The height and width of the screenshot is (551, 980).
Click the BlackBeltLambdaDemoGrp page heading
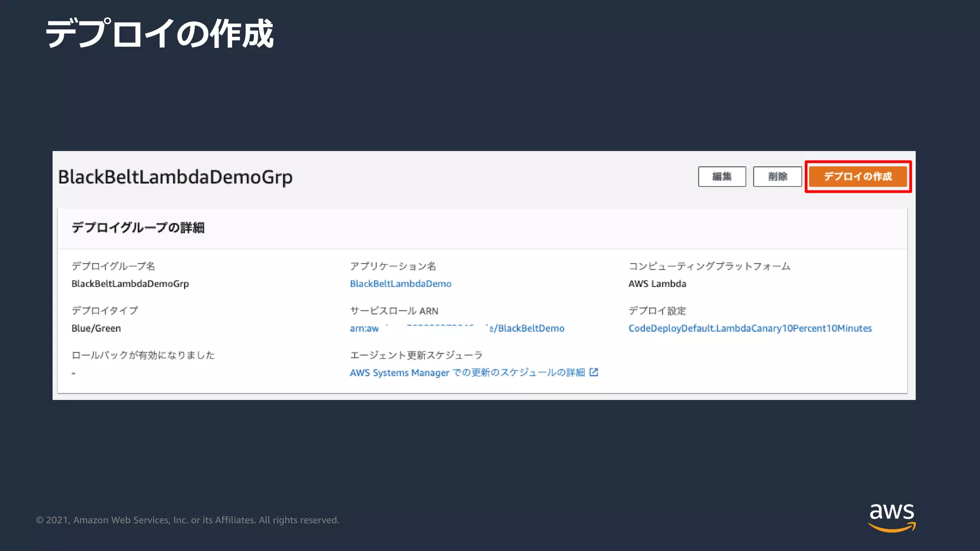pos(175,177)
